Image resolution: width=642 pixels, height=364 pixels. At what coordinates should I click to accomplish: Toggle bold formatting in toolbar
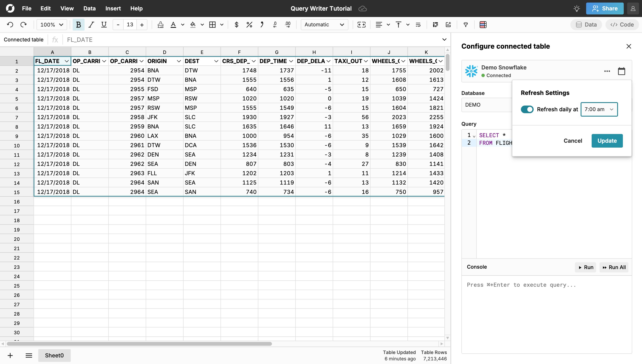pos(78,24)
